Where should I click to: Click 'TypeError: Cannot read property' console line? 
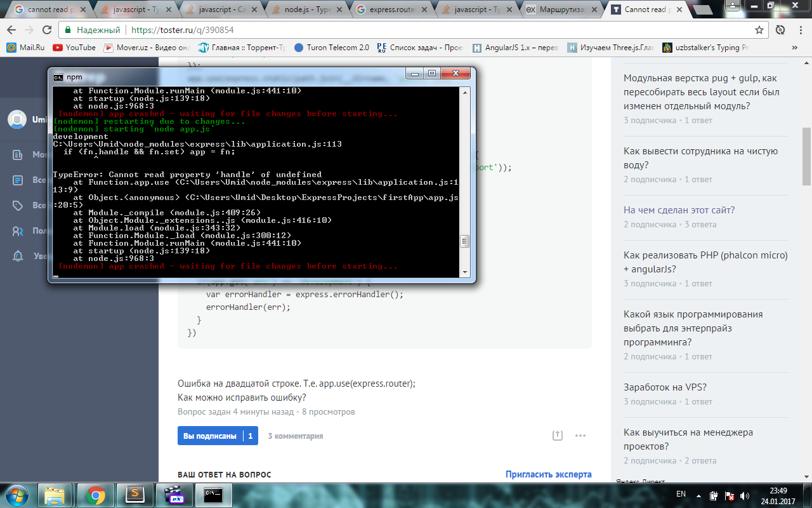(x=187, y=175)
